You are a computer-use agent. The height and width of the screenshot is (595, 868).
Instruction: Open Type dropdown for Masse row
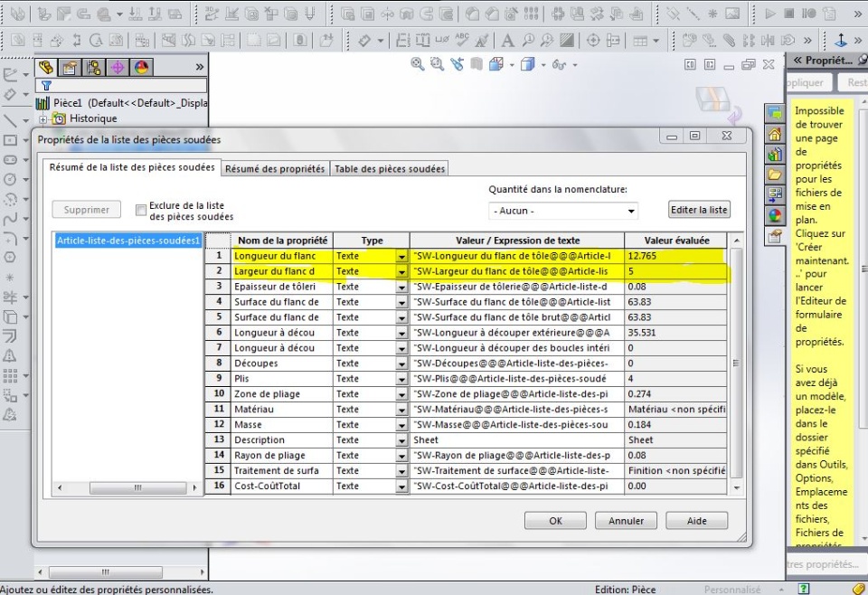[x=401, y=425]
